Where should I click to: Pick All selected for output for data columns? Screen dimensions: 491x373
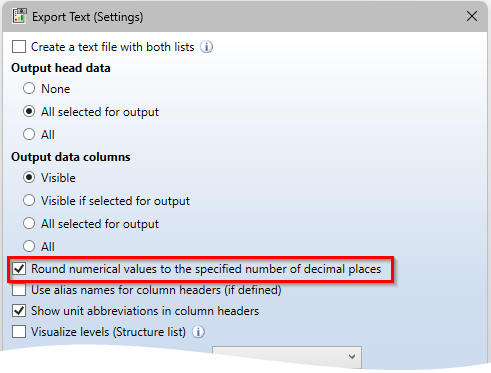click(x=29, y=223)
